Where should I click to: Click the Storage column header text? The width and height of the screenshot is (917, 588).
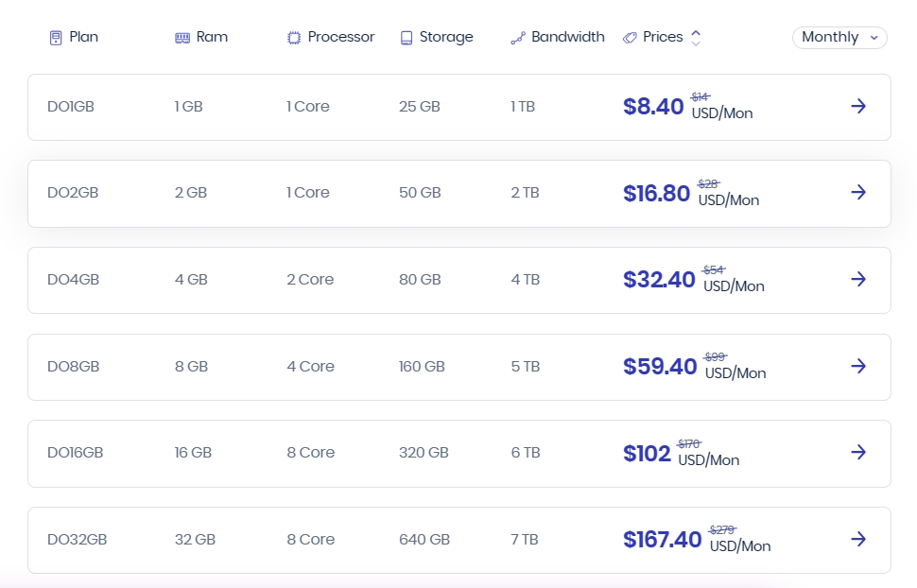446,37
